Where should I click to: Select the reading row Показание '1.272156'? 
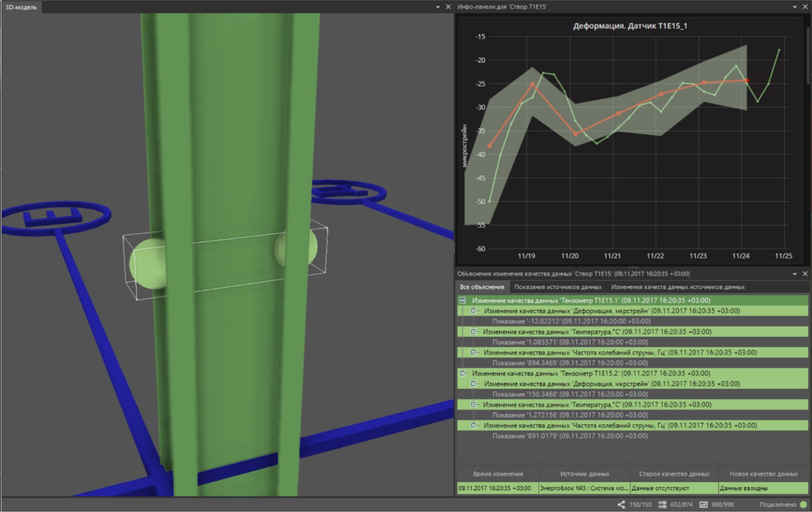(570, 415)
